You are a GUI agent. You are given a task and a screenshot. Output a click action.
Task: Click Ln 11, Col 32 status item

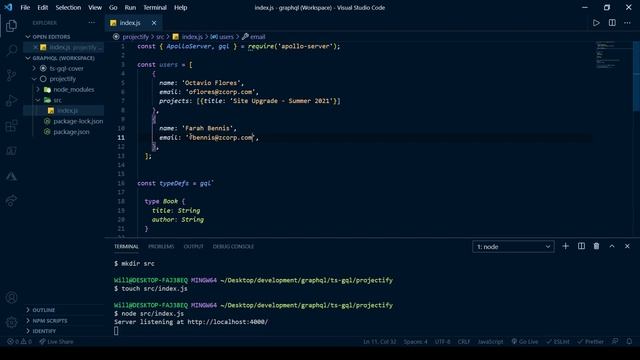(x=380, y=342)
